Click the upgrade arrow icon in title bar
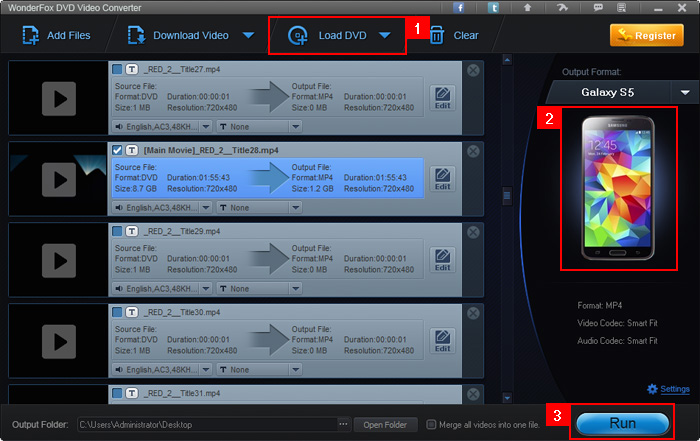The image size is (700, 441). point(527,8)
